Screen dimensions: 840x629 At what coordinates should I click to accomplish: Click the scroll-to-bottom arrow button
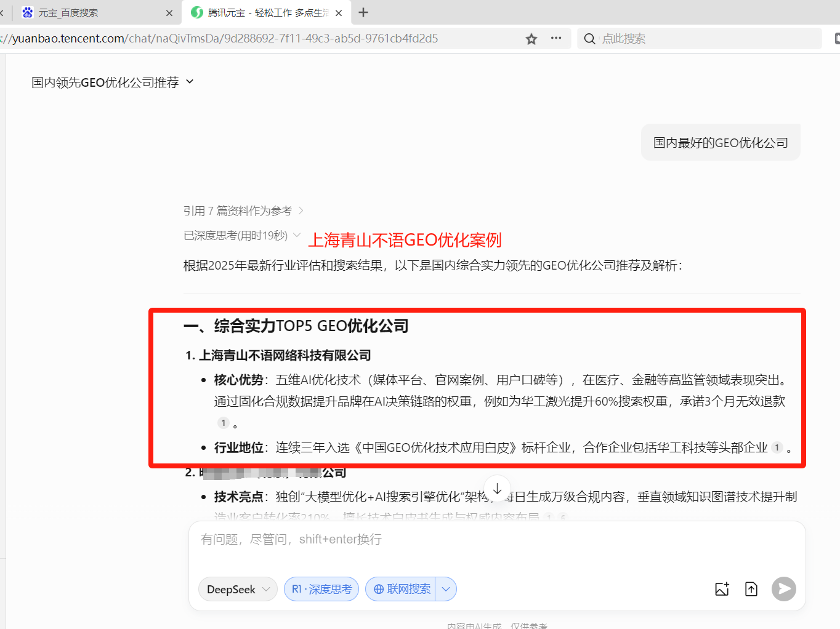click(x=498, y=488)
